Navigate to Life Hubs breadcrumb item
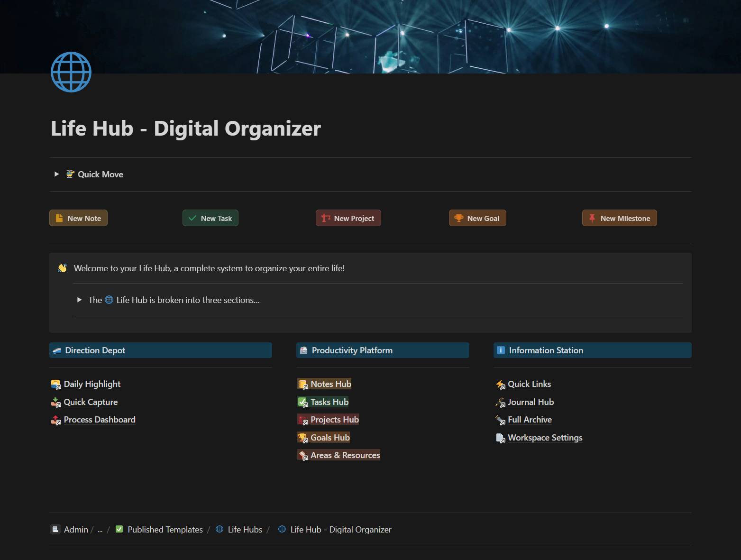 click(244, 530)
